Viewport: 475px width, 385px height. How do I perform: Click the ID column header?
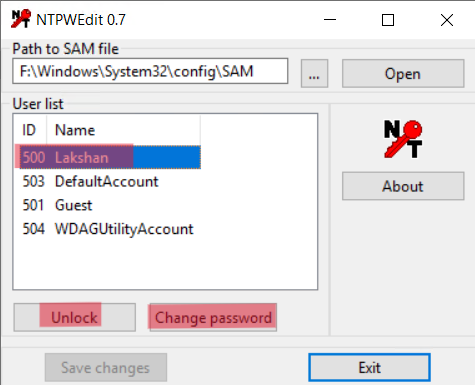click(x=30, y=130)
